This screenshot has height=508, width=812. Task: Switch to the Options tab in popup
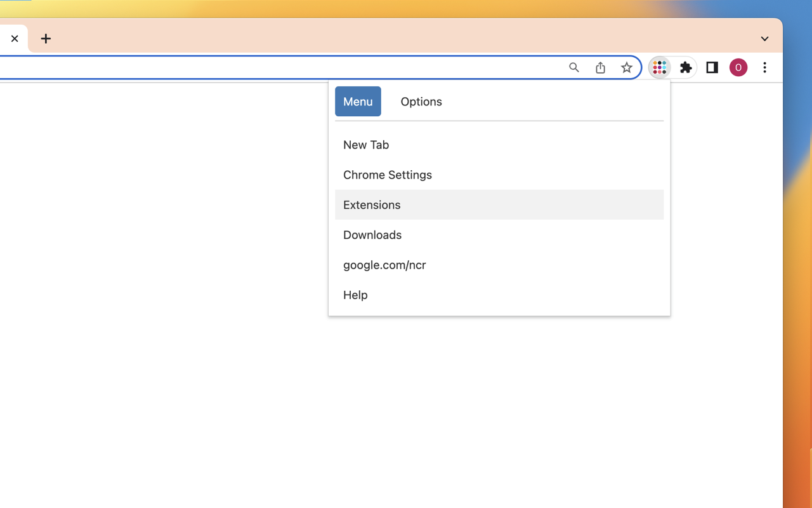click(421, 102)
